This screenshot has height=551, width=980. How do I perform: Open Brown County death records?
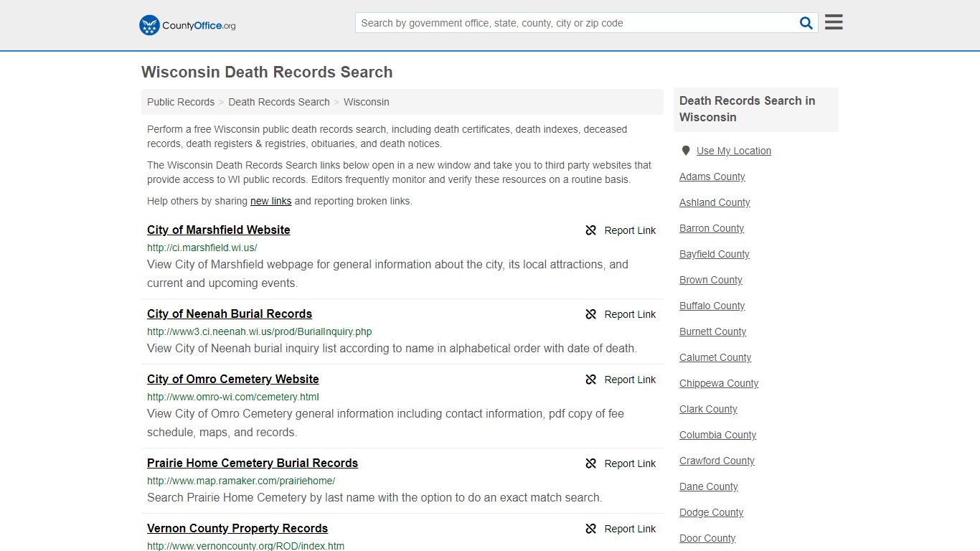(x=711, y=280)
